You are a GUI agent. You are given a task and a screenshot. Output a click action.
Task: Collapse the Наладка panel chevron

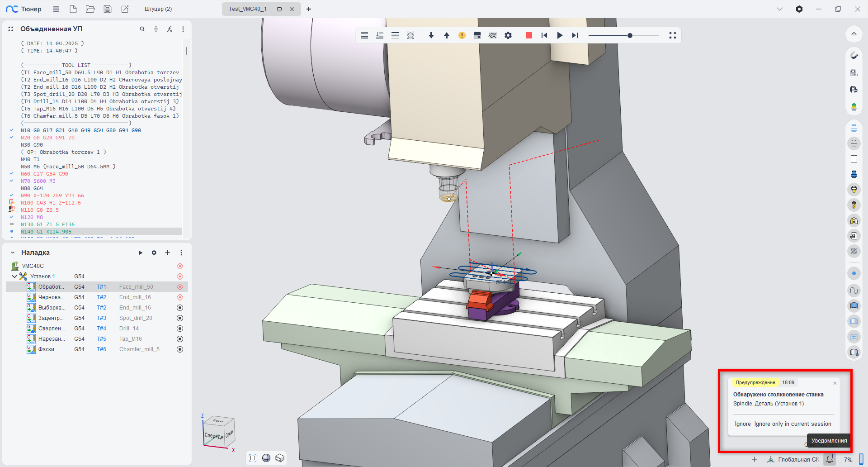pyautogui.click(x=13, y=253)
